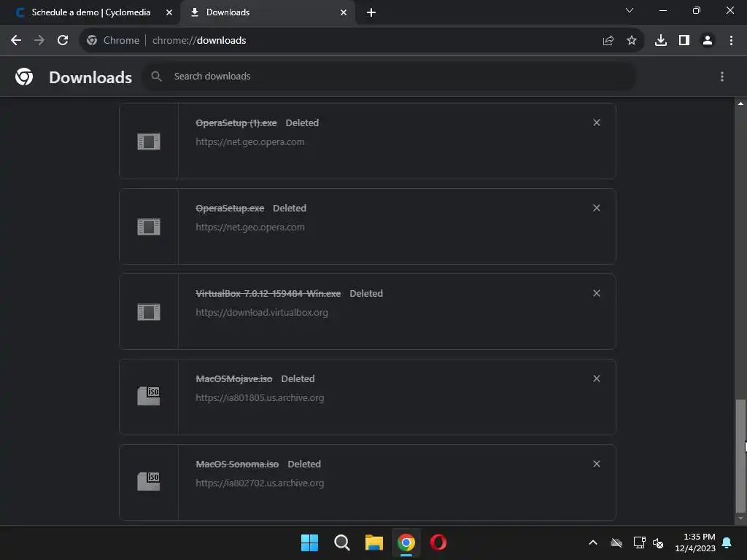Viewport: 747px width, 560px height.
Task: Open File Explorer from taskbar
Action: [374, 542]
